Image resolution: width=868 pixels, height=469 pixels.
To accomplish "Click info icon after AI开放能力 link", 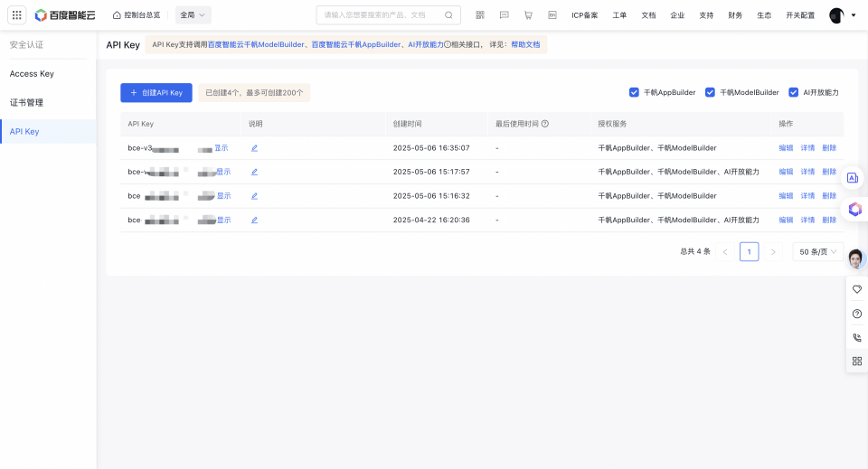I will [x=448, y=45].
